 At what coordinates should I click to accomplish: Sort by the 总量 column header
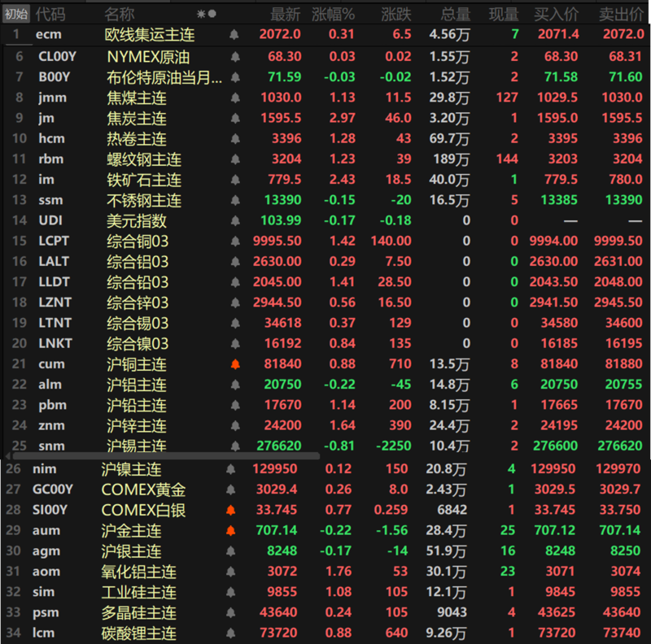[x=456, y=15]
